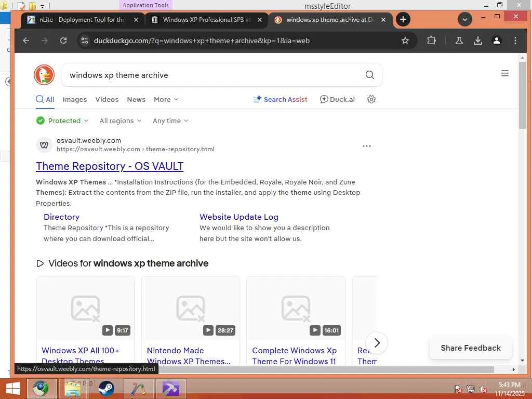Image resolution: width=532 pixels, height=399 pixels.
Task: Select the News results tab
Action: (136, 99)
